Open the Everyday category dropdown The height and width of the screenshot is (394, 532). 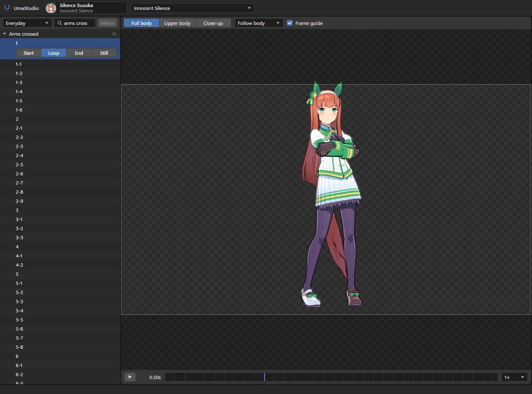click(27, 23)
